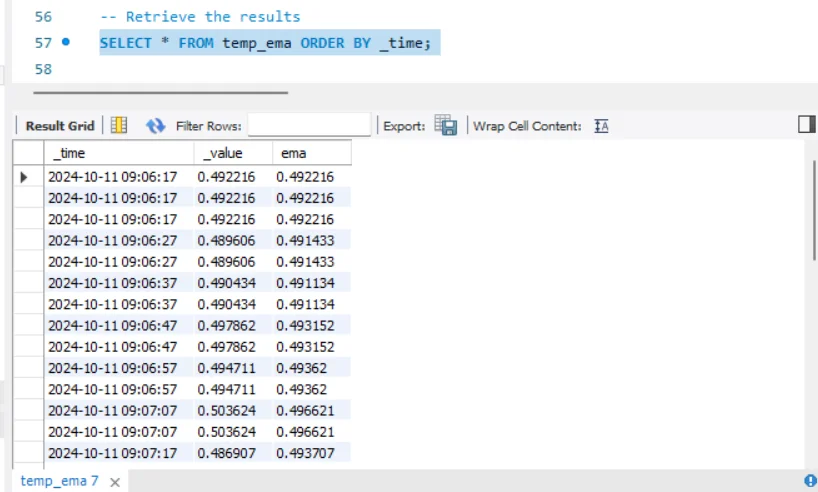Click the Filter Rows search field

pos(308,126)
